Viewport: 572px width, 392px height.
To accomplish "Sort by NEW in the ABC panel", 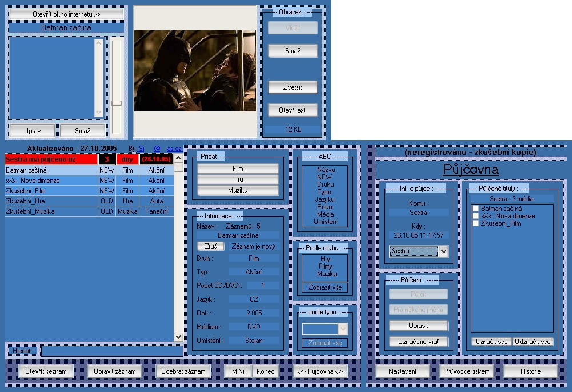I will 325,177.
